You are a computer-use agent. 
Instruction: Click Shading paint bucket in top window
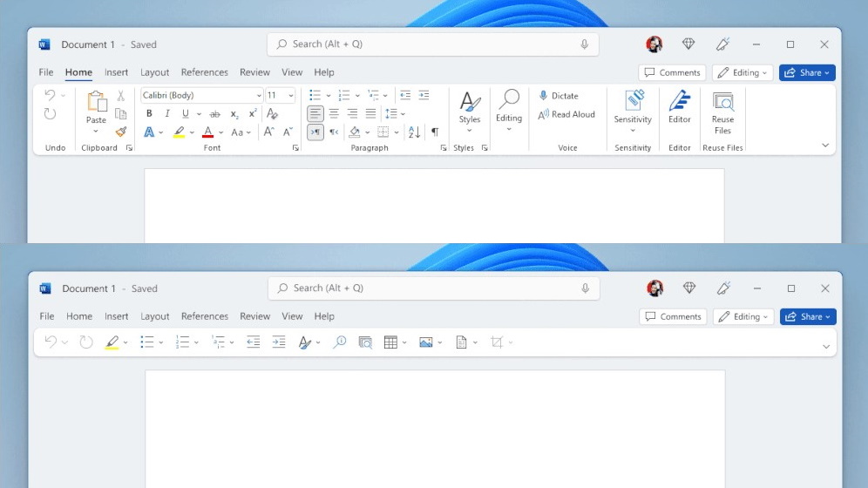355,132
